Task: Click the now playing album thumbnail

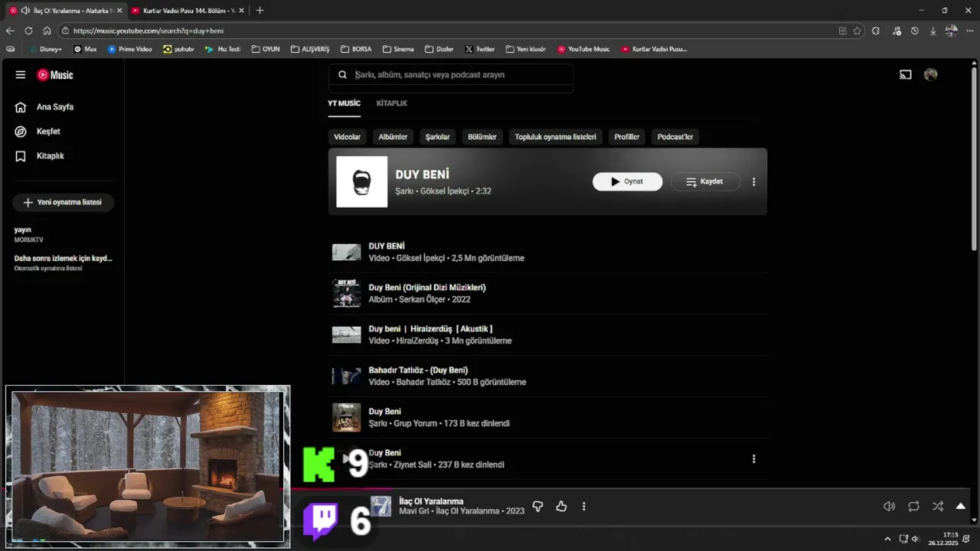Action: point(381,507)
